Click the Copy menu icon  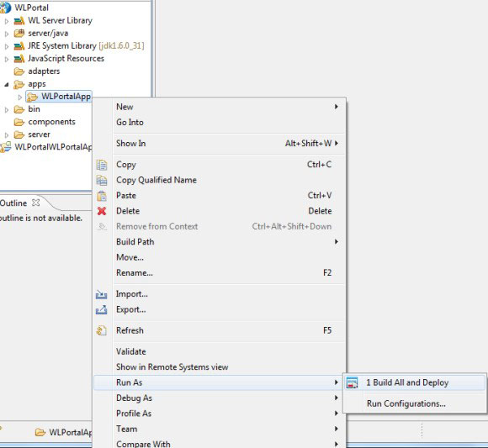(102, 165)
